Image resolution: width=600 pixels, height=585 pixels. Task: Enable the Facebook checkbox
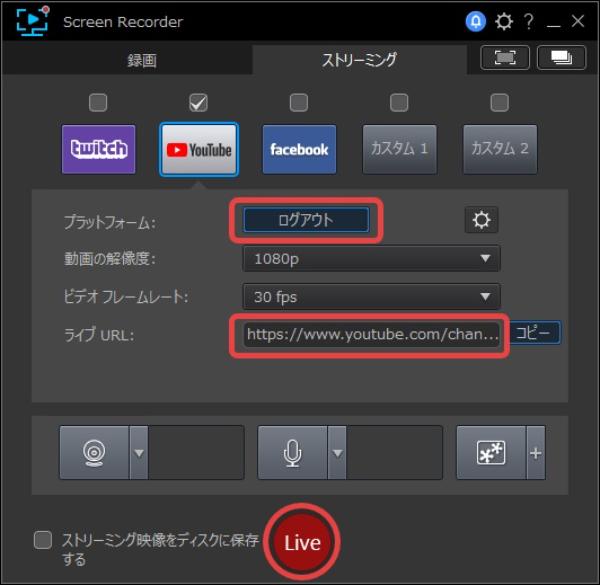[299, 103]
